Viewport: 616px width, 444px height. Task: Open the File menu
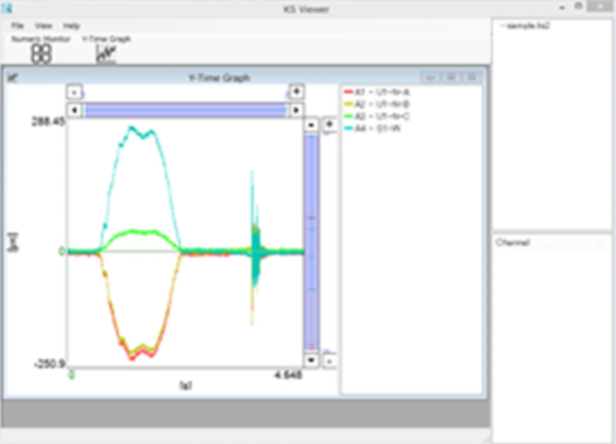pos(18,24)
